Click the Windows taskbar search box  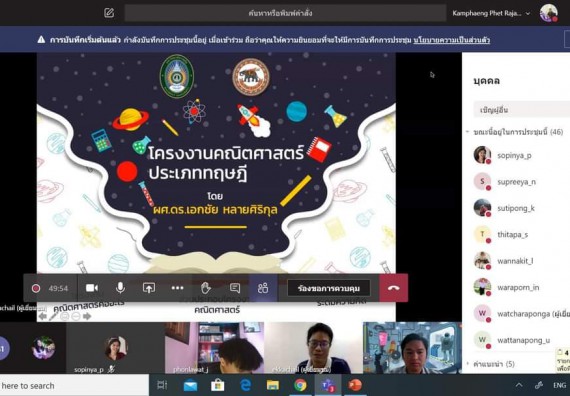[x=75, y=385]
